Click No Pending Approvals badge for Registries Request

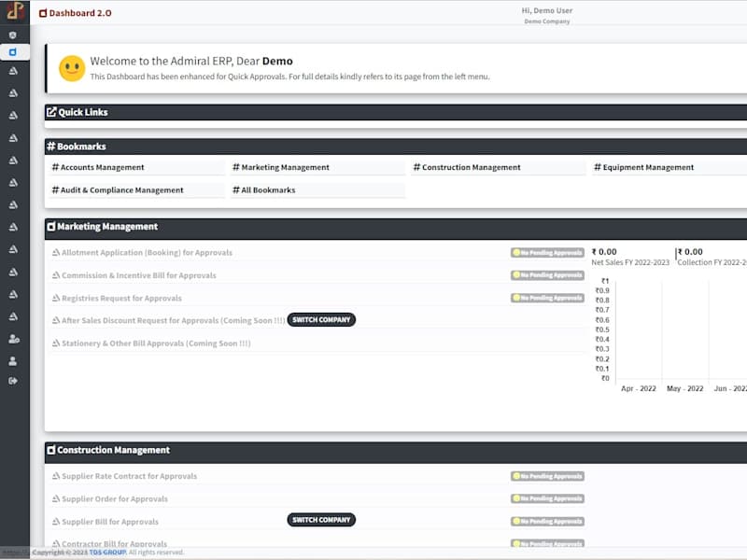[x=547, y=298]
